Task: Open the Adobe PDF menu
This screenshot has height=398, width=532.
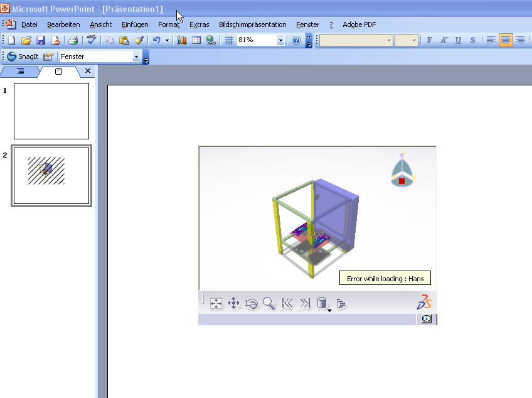Action: (359, 24)
